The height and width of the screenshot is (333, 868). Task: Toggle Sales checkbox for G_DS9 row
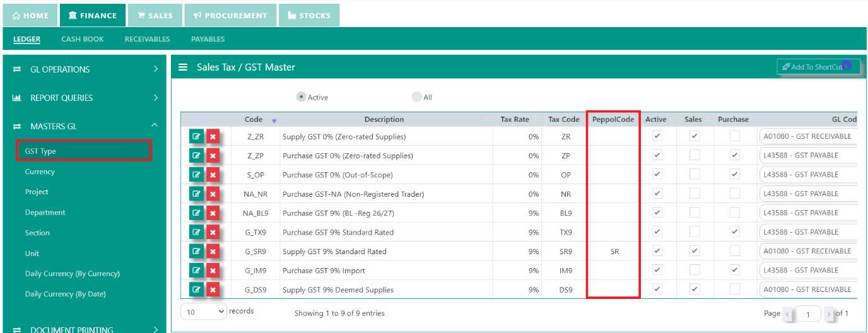click(695, 289)
